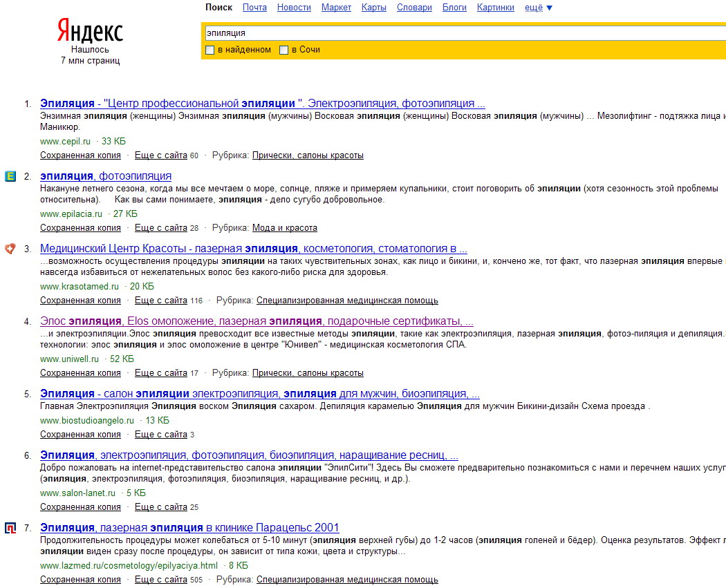Toggle the 'в Сочи' checkbox
726x588 pixels.
[x=283, y=50]
